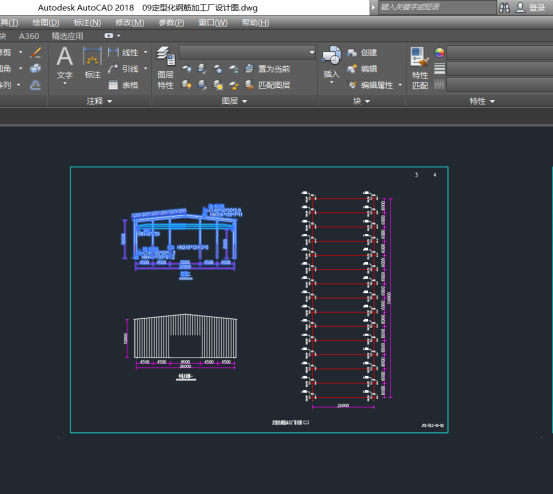Click the layer Unlock icon
The height and width of the screenshot is (494, 553).
point(233,85)
